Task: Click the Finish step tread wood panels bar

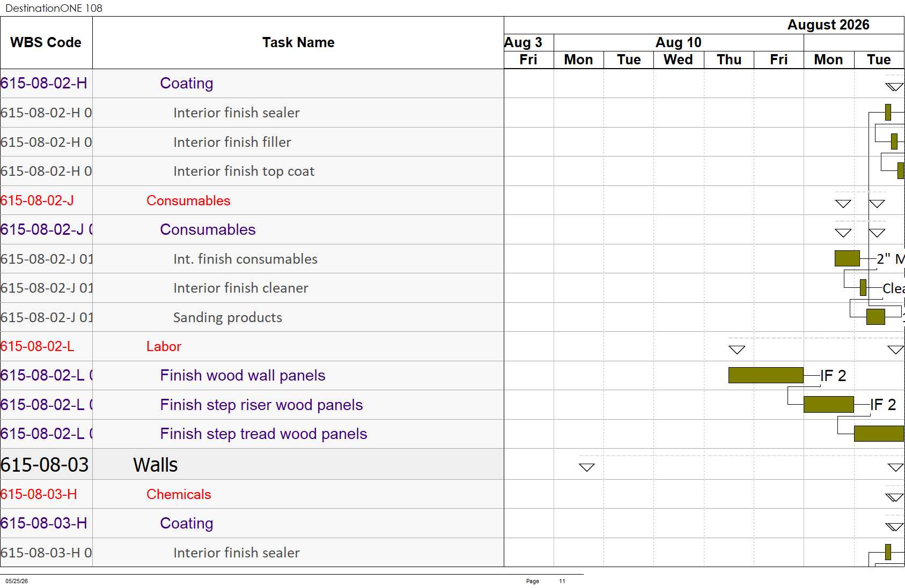Action: pyautogui.click(x=879, y=434)
